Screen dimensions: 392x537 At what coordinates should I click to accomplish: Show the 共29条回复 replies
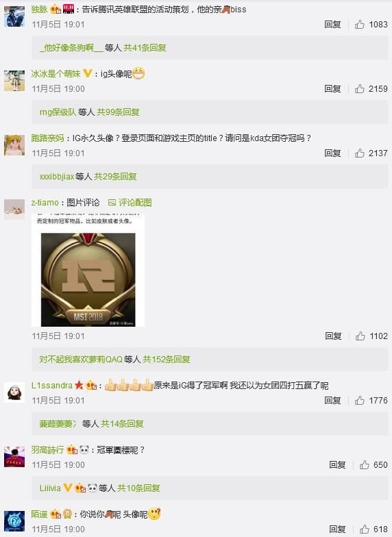(x=115, y=177)
